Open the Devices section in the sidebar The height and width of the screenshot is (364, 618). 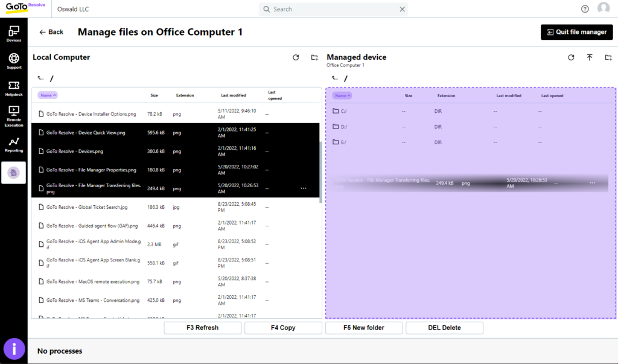[13, 32]
